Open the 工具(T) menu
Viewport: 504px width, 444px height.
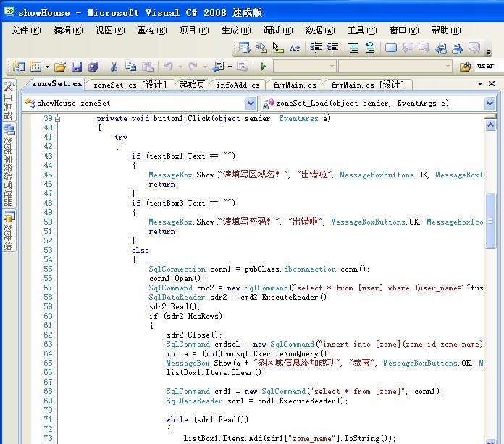pos(362,30)
